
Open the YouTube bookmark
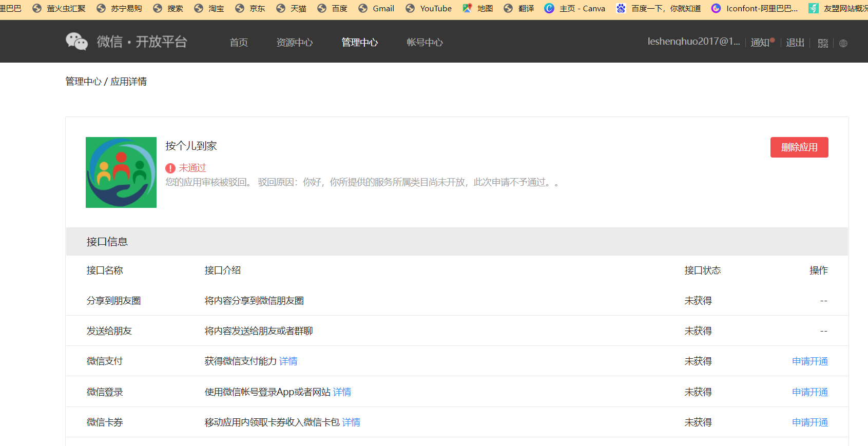[x=429, y=8]
